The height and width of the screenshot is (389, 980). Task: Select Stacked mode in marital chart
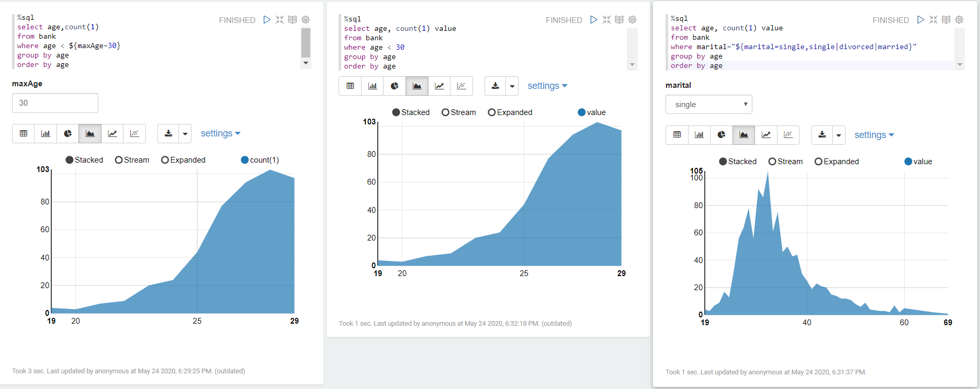(738, 162)
